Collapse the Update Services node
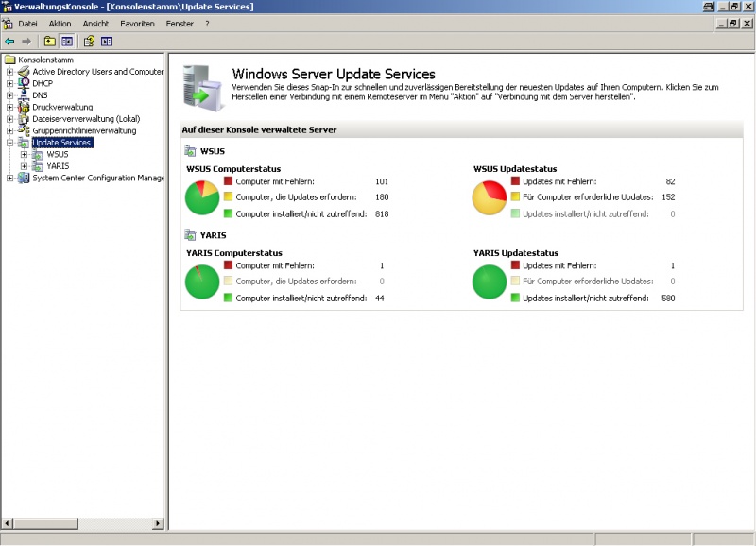 pos(9,143)
